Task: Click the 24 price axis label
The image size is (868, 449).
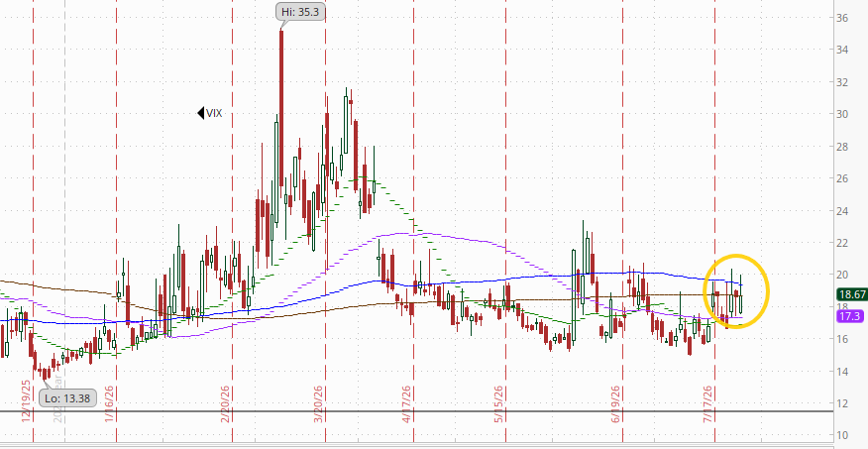Action: coord(842,210)
